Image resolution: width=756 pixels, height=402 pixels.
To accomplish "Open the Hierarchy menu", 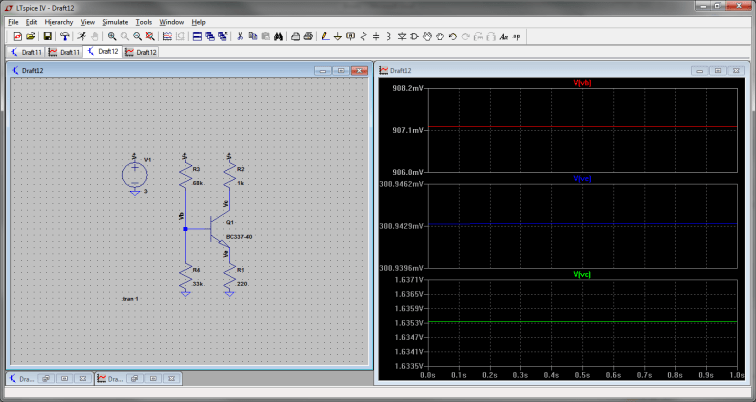I will (59, 21).
